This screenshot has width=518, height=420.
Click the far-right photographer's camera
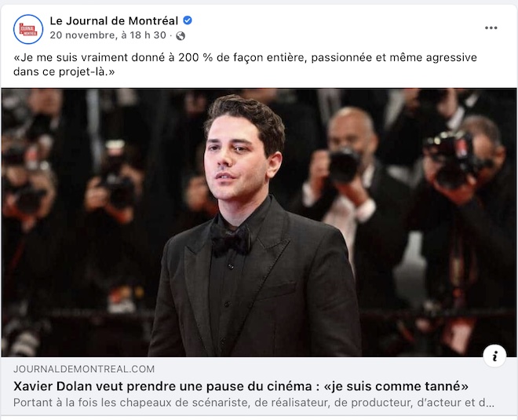point(455,159)
